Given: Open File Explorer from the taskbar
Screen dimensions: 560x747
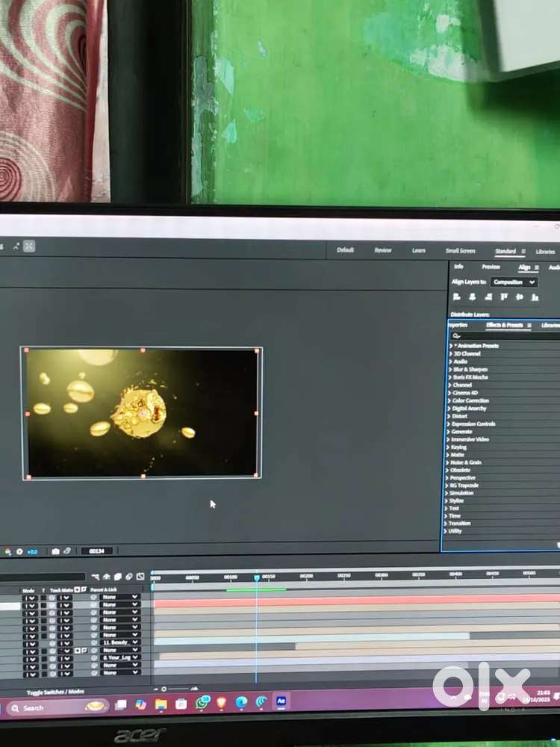Looking at the screenshot, I should [161, 703].
